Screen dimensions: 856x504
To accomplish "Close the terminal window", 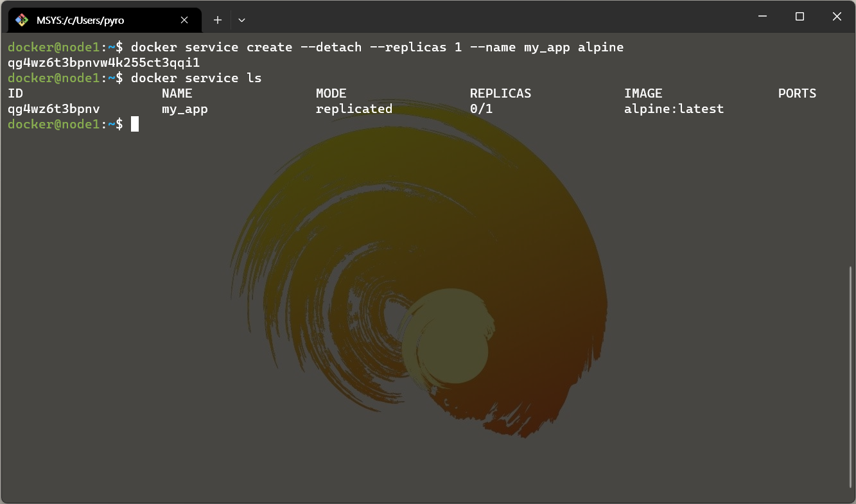I will tap(837, 17).
